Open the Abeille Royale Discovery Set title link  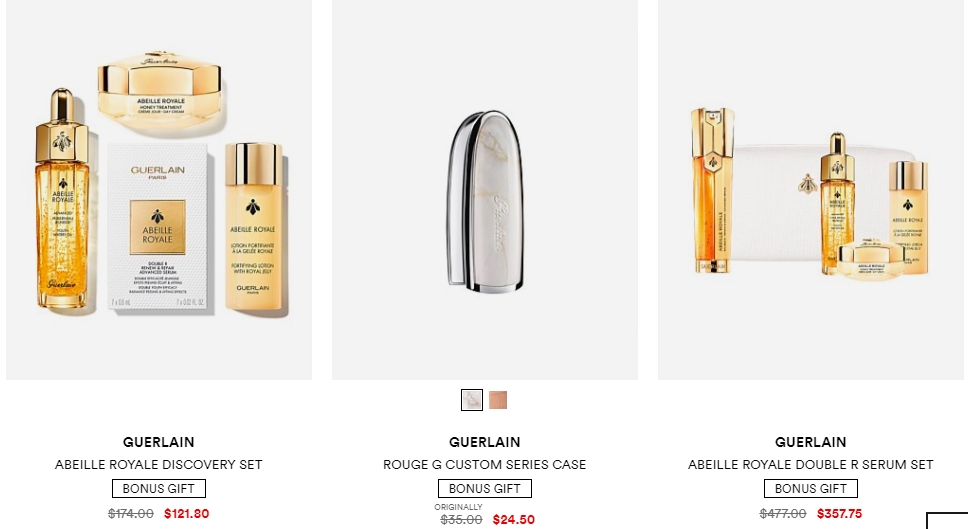click(159, 464)
